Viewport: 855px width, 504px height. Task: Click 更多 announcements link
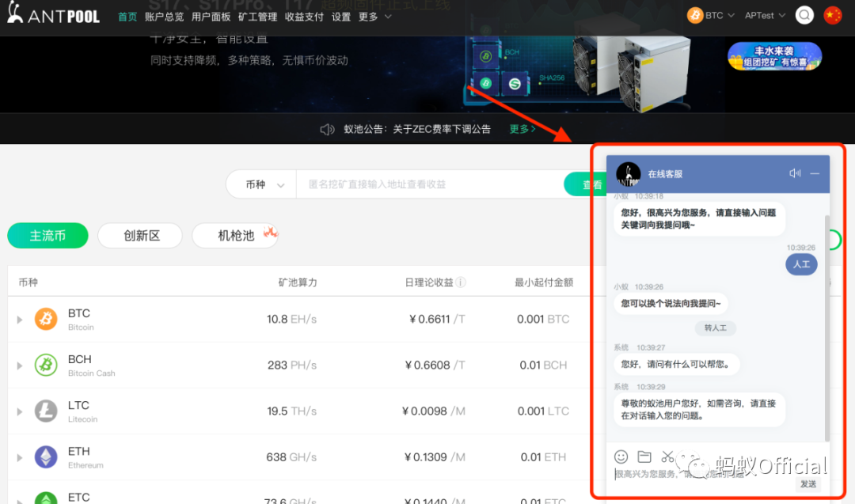[522, 129]
